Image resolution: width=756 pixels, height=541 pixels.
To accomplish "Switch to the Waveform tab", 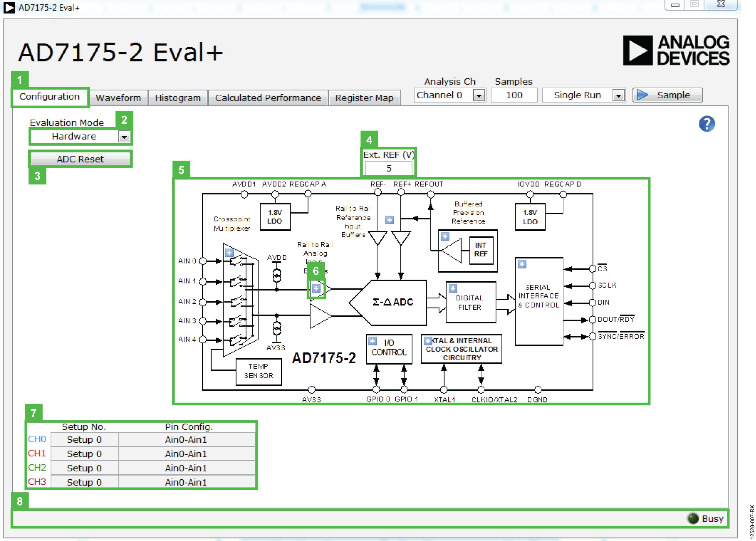I will pyautogui.click(x=118, y=98).
